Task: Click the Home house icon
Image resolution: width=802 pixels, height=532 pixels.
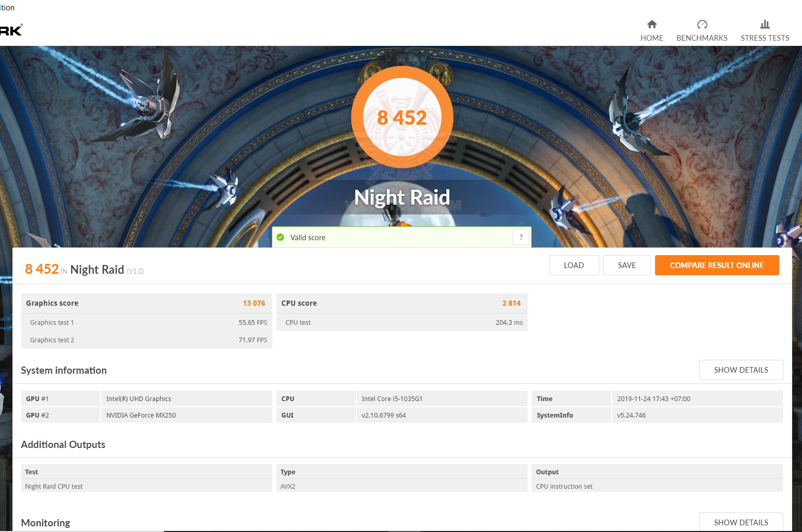Action: 652,24
